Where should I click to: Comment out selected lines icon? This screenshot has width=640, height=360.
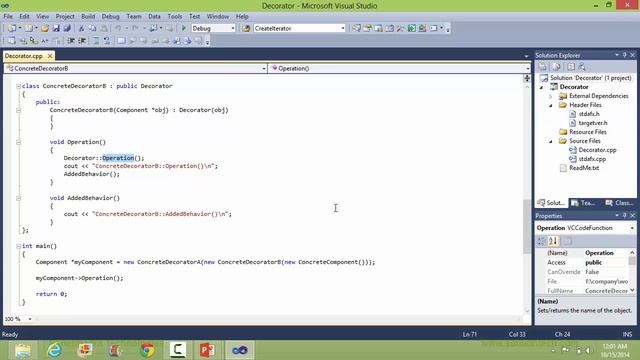click(x=96, y=40)
